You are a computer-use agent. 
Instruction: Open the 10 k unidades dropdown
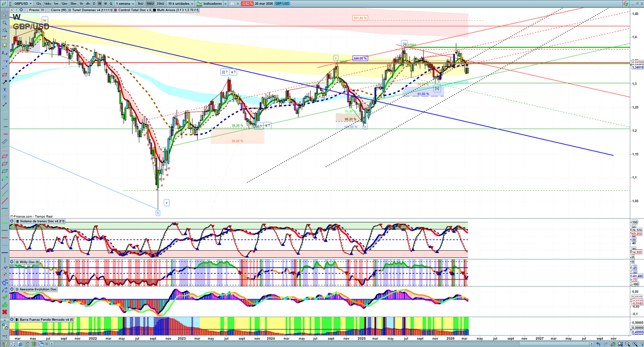click(180, 4)
